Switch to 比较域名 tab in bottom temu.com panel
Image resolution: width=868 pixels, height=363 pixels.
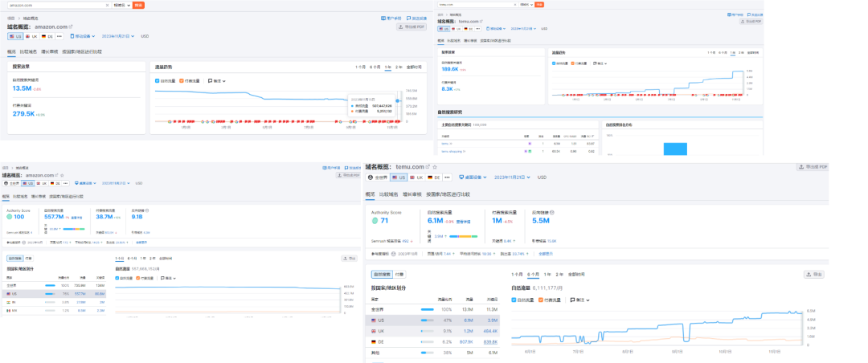[x=389, y=194]
